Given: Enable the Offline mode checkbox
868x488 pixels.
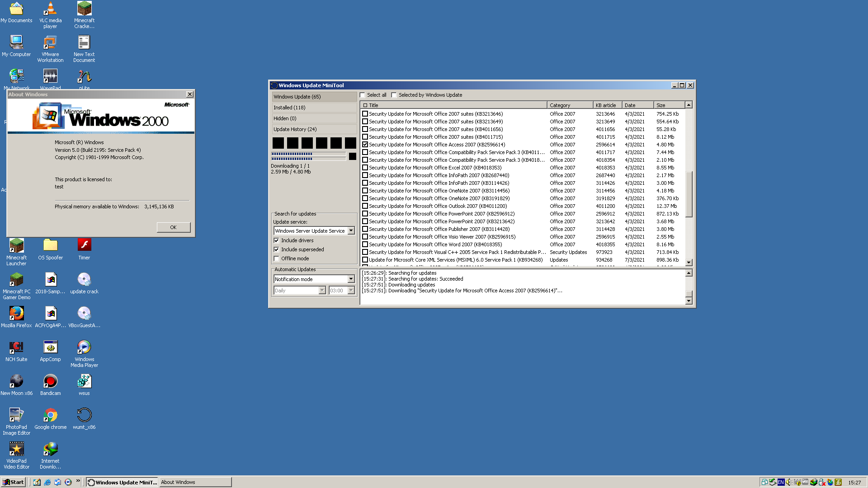Looking at the screenshot, I should [x=276, y=258].
